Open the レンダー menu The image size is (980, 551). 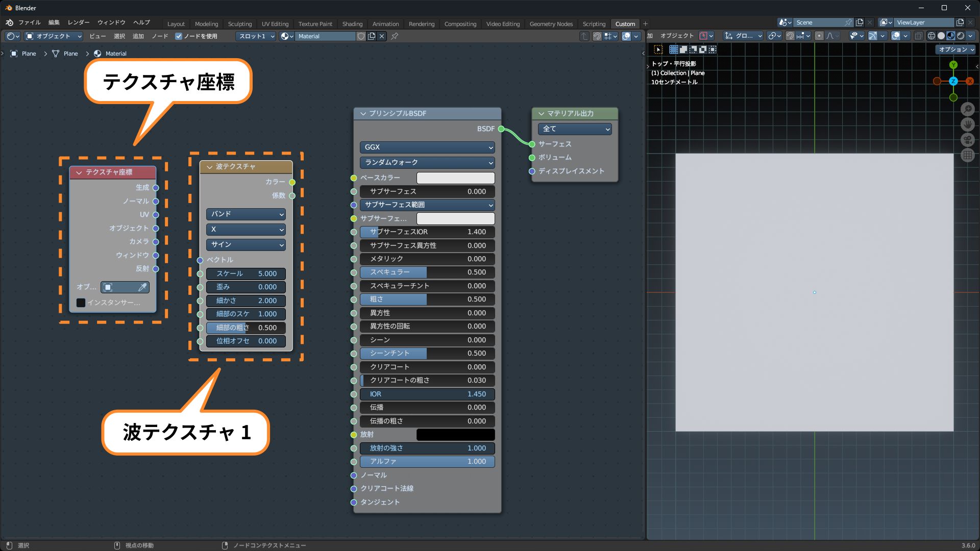point(78,22)
